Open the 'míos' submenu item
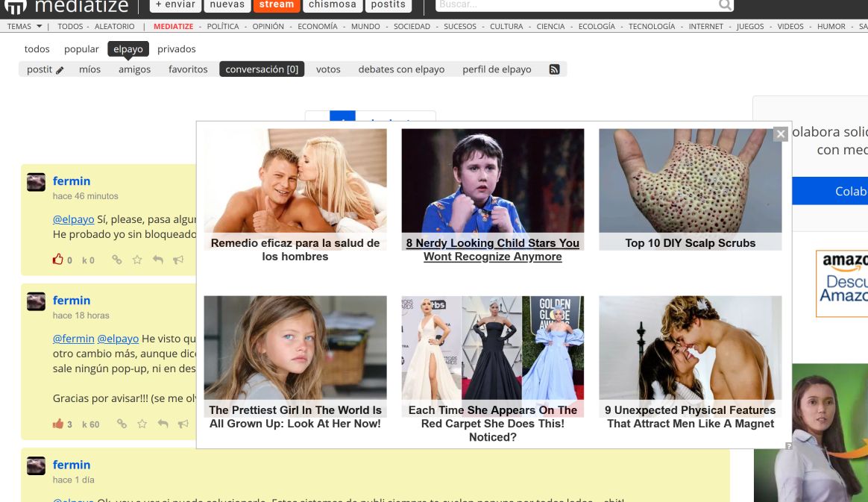 (89, 69)
